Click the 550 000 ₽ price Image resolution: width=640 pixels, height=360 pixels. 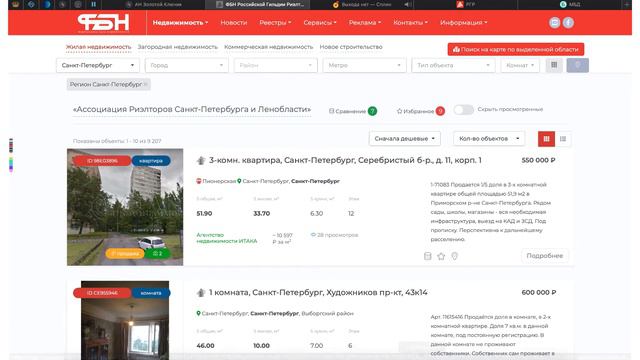pos(538,160)
